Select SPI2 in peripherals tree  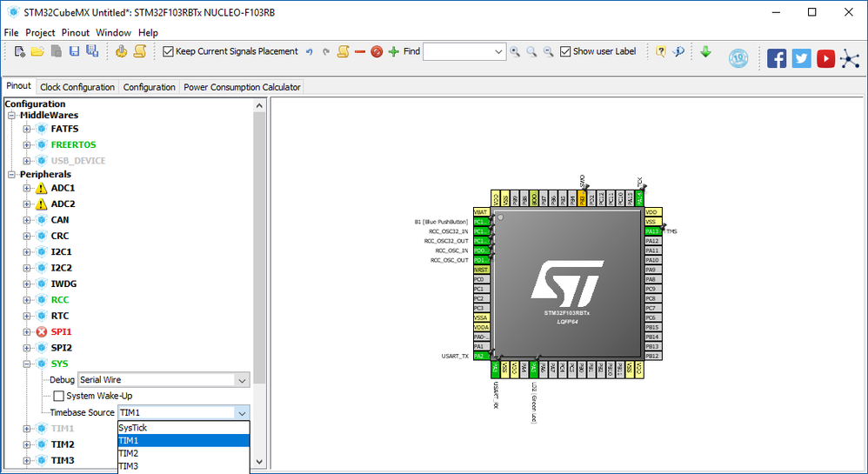[62, 348]
